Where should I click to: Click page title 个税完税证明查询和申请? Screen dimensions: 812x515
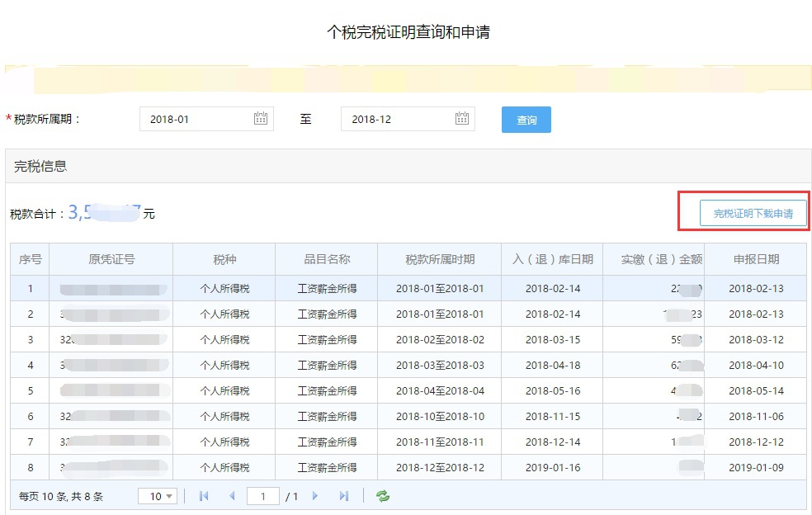(x=408, y=32)
